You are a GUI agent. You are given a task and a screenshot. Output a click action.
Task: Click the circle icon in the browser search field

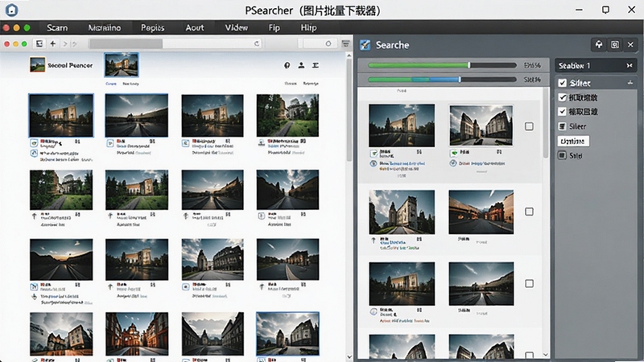click(x=328, y=43)
